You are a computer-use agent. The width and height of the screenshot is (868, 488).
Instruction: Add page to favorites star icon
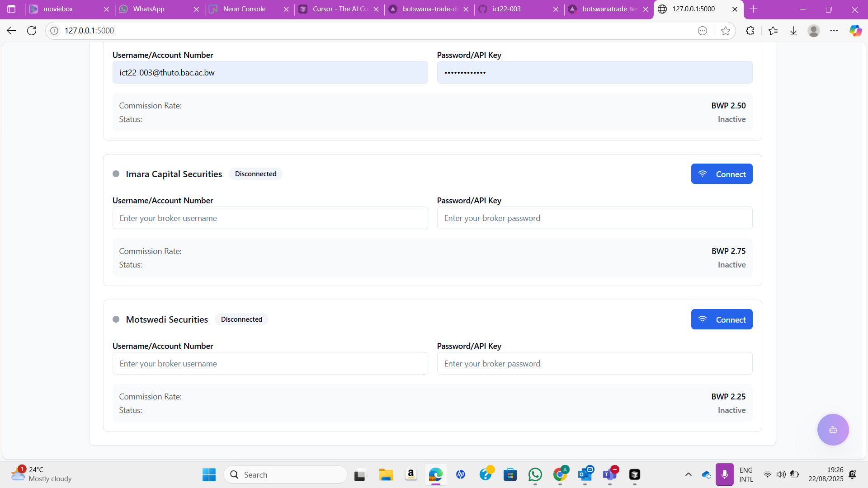point(726,31)
